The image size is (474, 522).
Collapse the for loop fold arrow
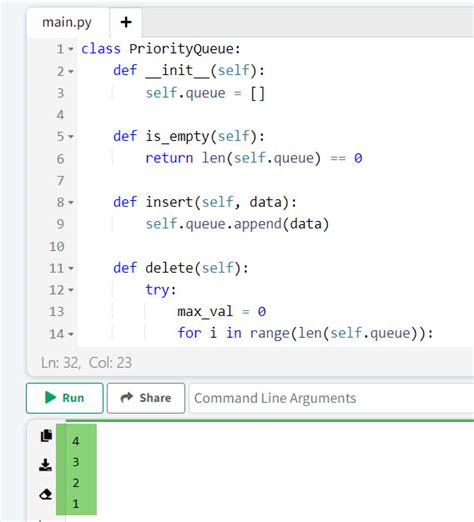71,334
